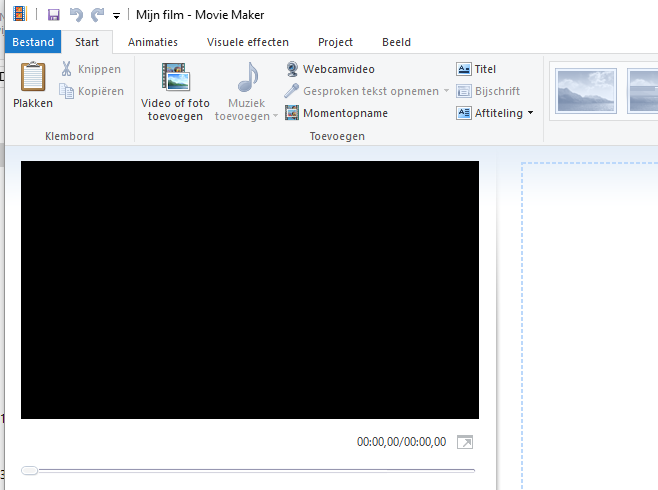This screenshot has width=658, height=490.
Task: Click Video of foto toevoegen icon
Action: click(x=175, y=78)
